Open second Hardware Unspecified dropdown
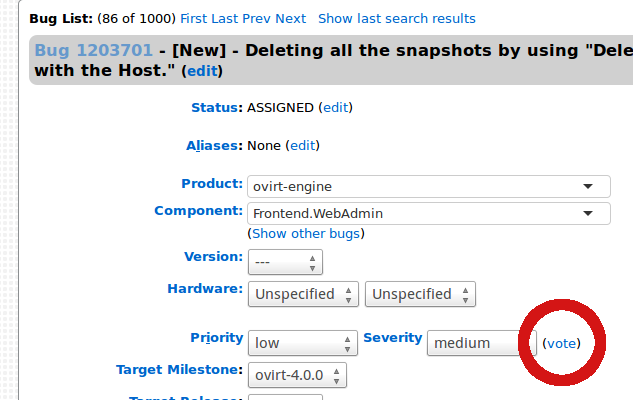This screenshot has height=400, width=633. click(x=420, y=294)
